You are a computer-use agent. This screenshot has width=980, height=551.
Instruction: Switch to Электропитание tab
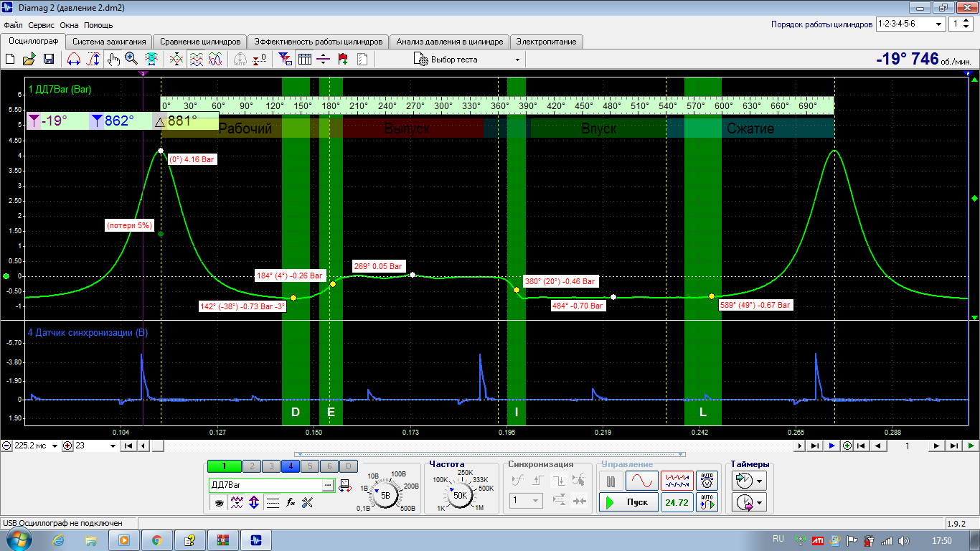pos(546,42)
